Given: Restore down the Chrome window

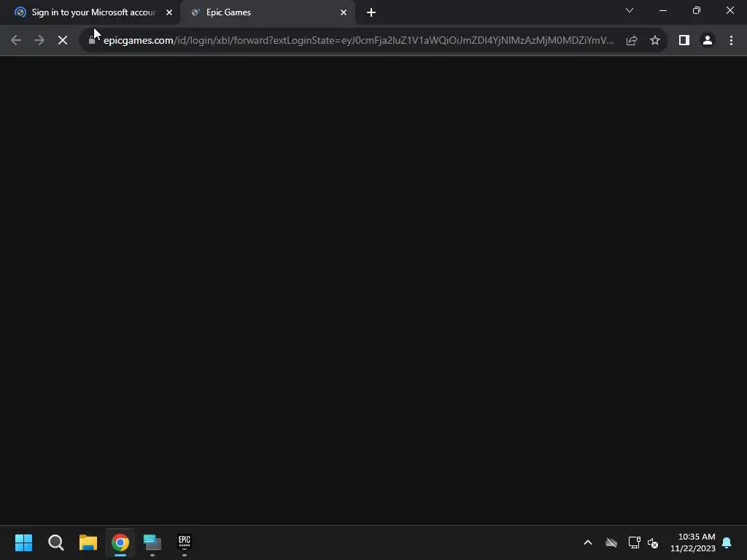Looking at the screenshot, I should 697,10.
